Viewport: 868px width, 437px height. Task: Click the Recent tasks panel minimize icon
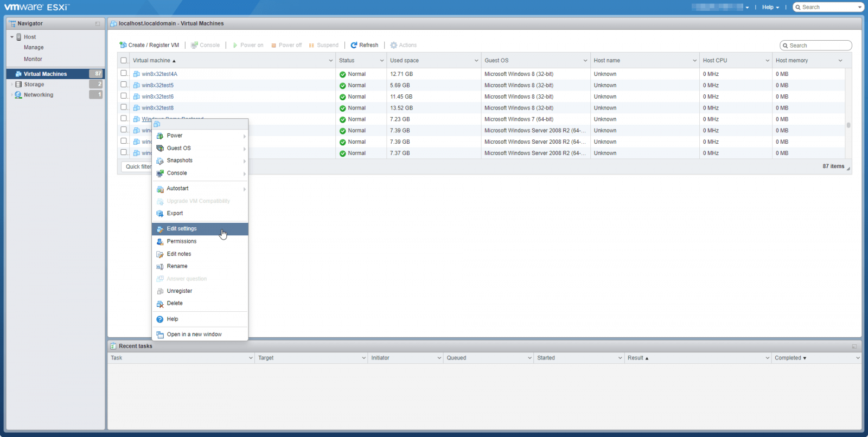(854, 346)
